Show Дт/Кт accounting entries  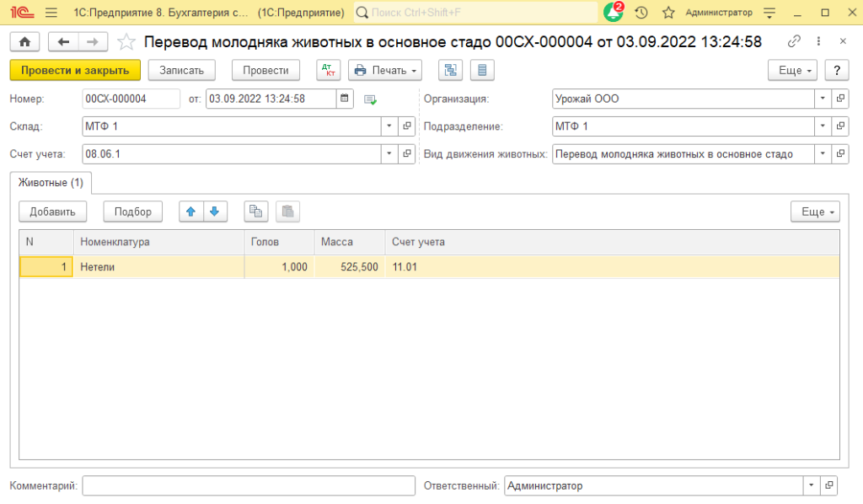pos(329,71)
